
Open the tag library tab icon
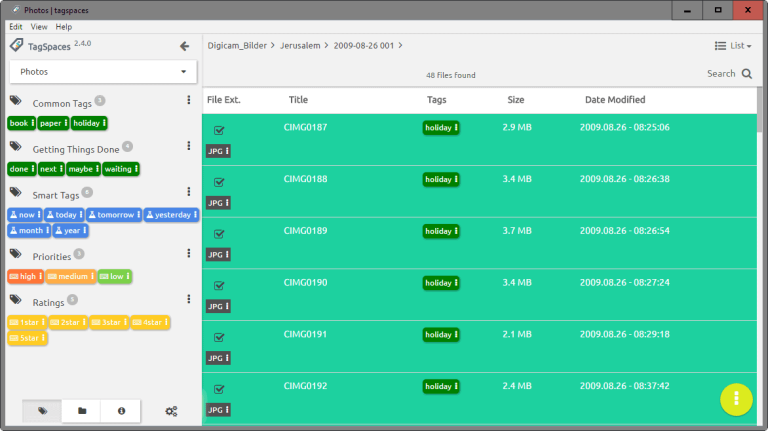(x=42, y=411)
